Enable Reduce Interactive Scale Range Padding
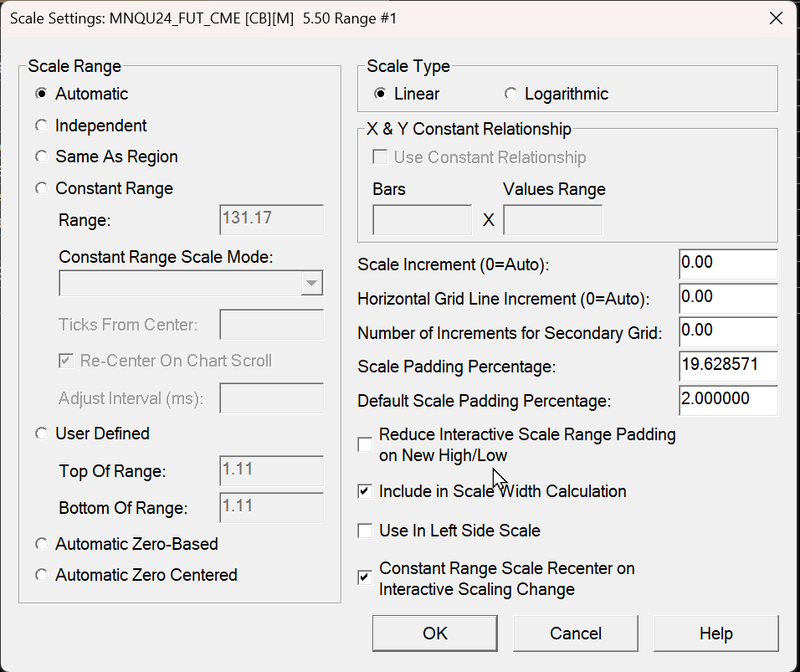 pos(365,445)
